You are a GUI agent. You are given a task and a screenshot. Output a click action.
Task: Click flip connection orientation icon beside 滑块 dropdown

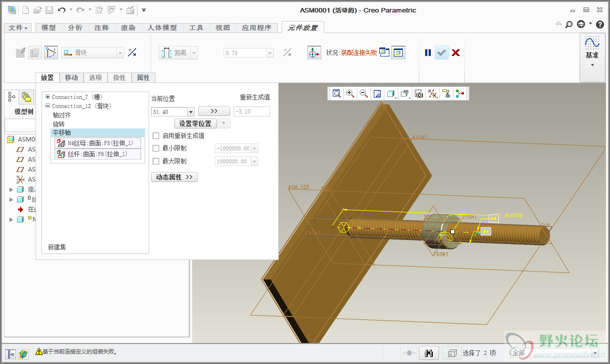(x=132, y=52)
